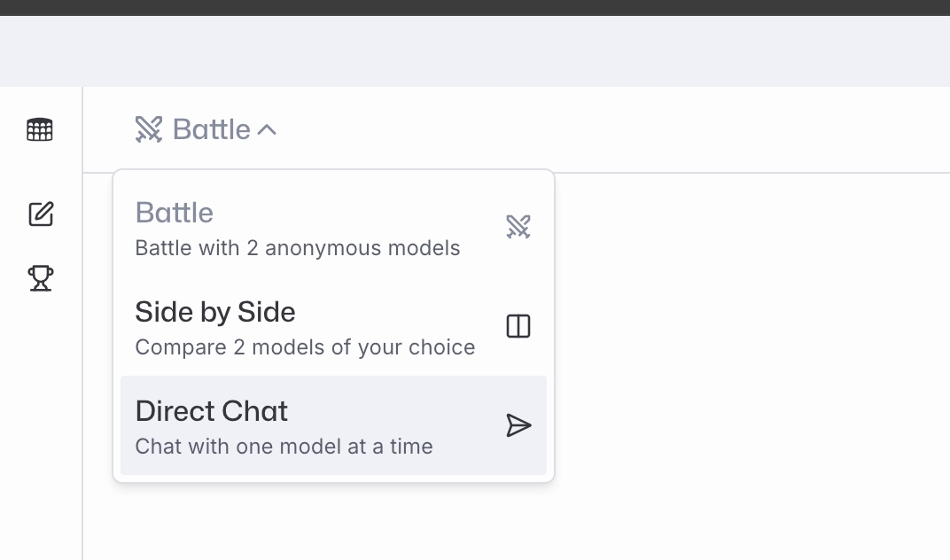Click crossed swords icon beside Battle header

click(149, 129)
